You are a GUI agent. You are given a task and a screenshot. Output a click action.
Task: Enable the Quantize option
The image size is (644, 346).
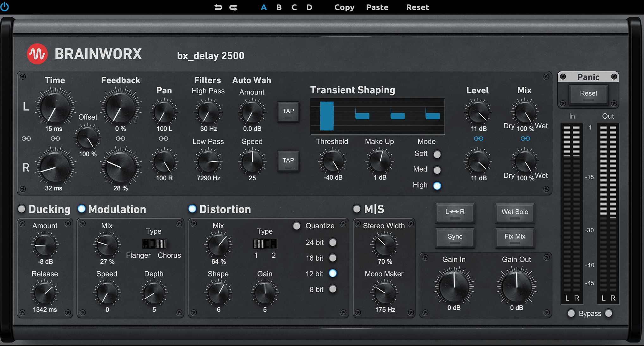point(297,226)
